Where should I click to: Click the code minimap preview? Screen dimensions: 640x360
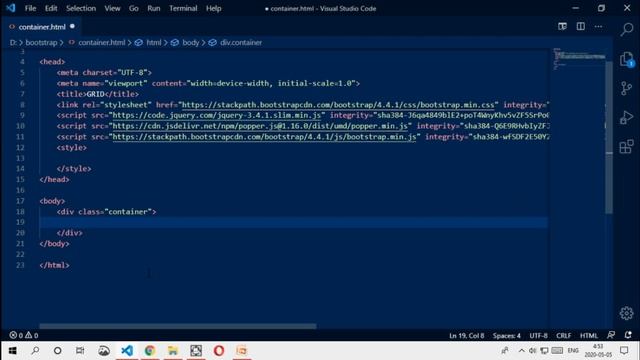tap(579, 59)
